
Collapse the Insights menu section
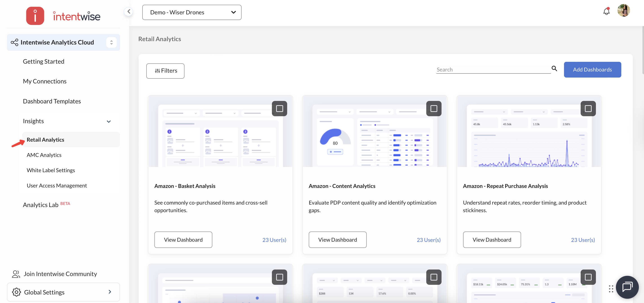(109, 122)
